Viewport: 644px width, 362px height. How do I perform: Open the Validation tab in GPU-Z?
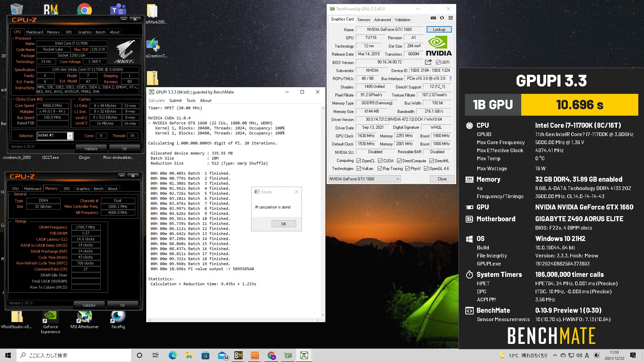click(402, 19)
